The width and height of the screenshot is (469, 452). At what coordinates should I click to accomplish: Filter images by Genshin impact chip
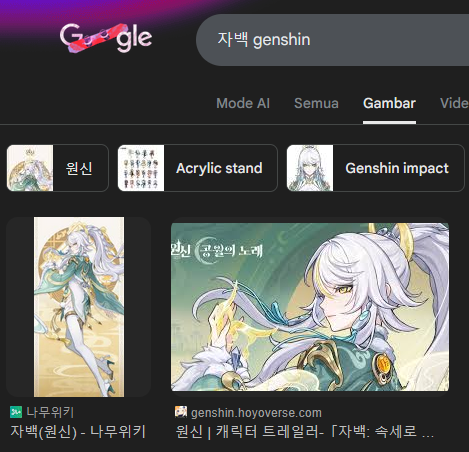point(376,168)
